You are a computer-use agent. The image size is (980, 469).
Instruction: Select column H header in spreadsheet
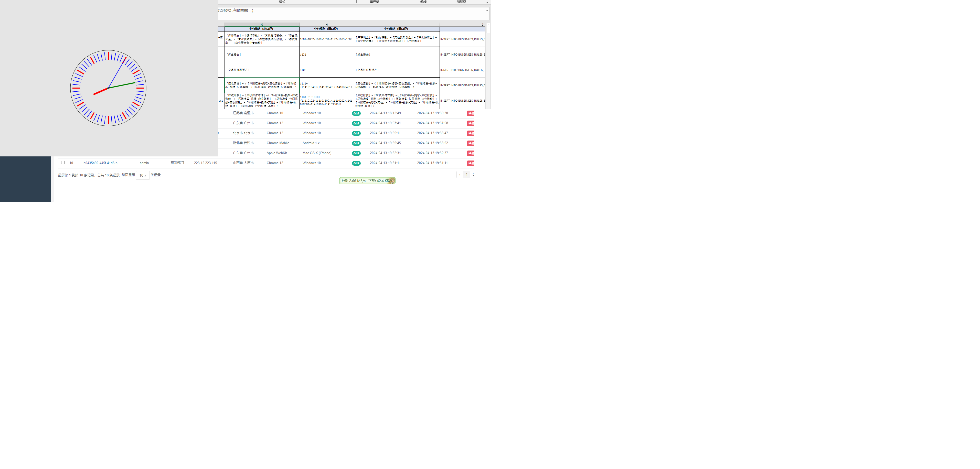tap(326, 24)
